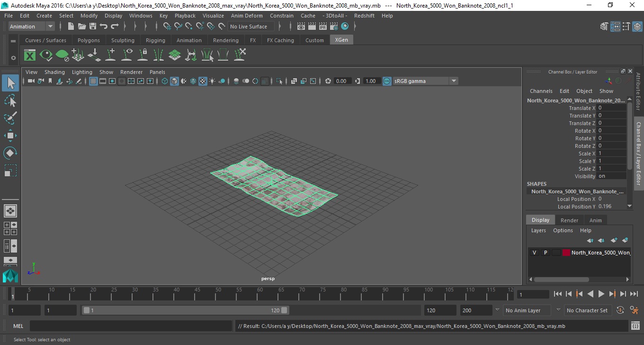Toggle auto keyframe button
Image resolution: width=644 pixels, height=345 pixels.
pyautogui.click(x=620, y=310)
